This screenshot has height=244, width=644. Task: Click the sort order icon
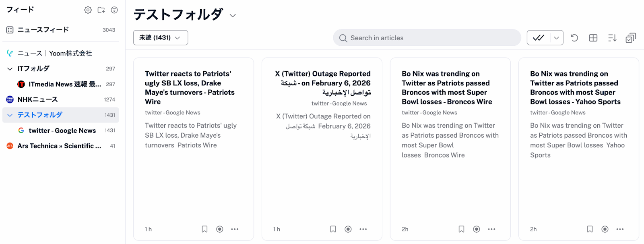click(612, 38)
